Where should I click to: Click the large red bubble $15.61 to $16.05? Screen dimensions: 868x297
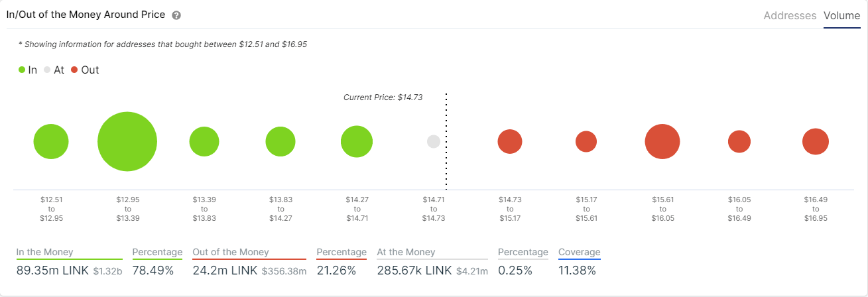point(662,141)
